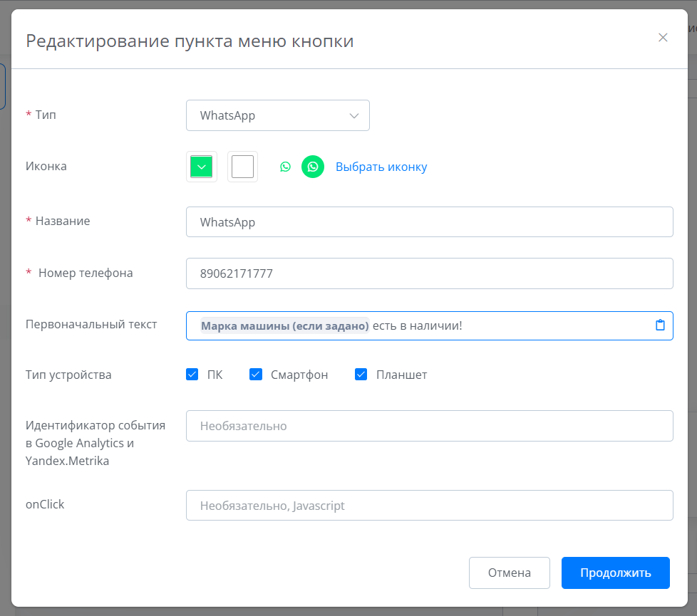697x616 pixels.
Task: Select the 'Марка машины (если задано)' variable tag
Action: point(284,326)
